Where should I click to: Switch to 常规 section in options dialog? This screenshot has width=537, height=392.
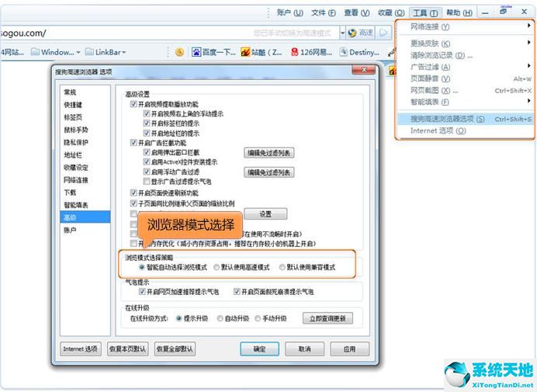(x=85, y=92)
